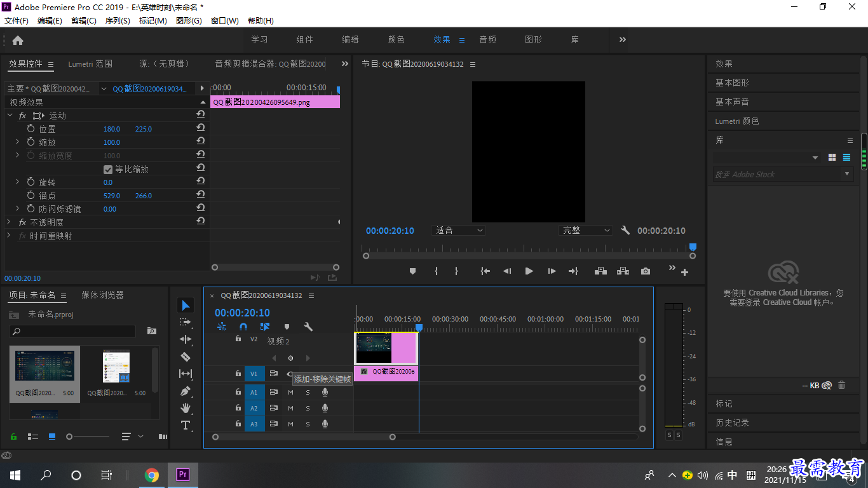Open the 历史记录 panel
The image size is (868, 488).
coord(732,423)
